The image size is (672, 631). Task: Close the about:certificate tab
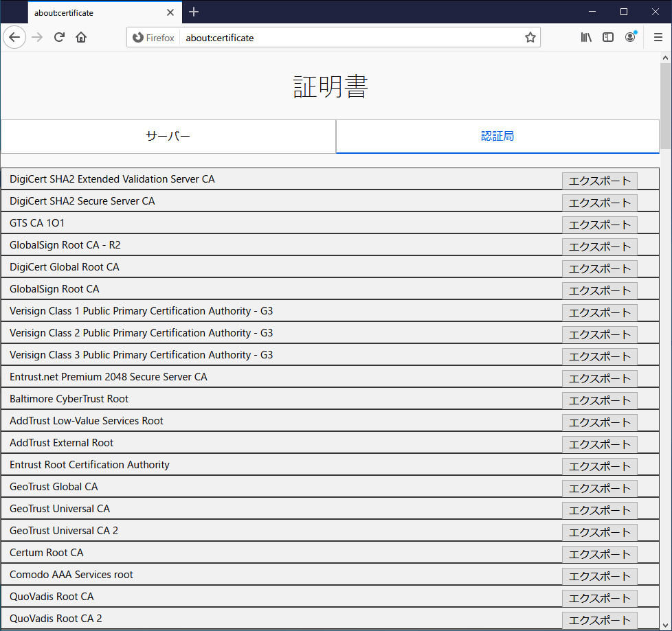[x=170, y=12]
